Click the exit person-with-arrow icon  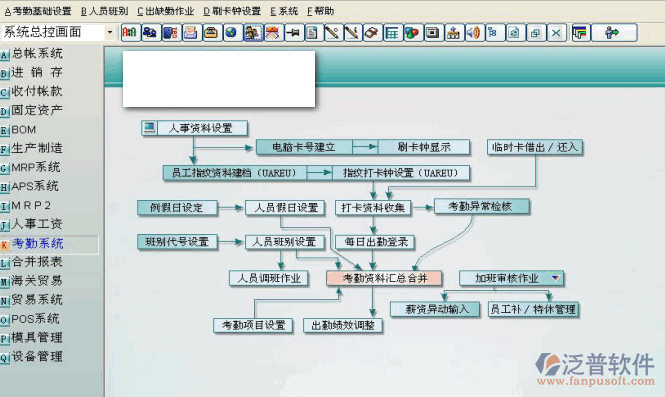614,33
